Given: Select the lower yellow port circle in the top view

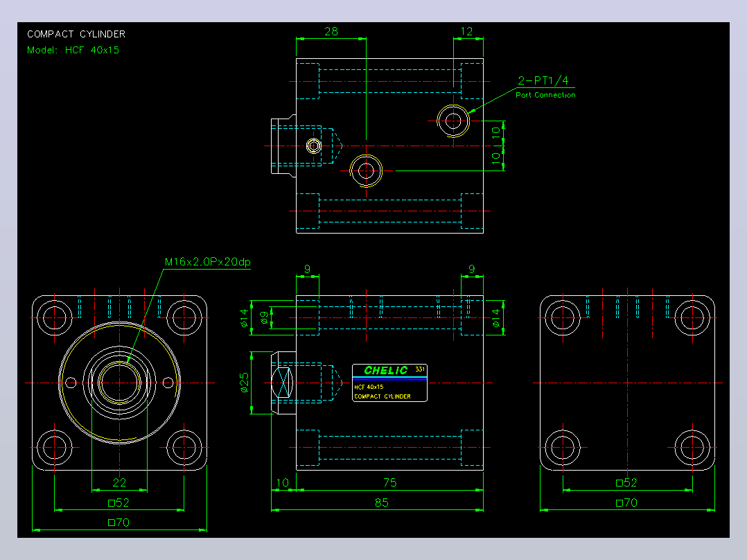Looking at the screenshot, I should 366,170.
